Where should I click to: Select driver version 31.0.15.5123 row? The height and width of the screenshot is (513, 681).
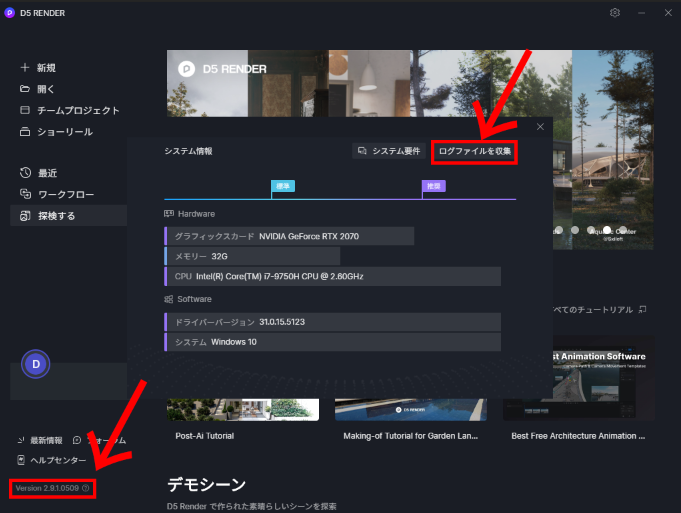coord(332,322)
